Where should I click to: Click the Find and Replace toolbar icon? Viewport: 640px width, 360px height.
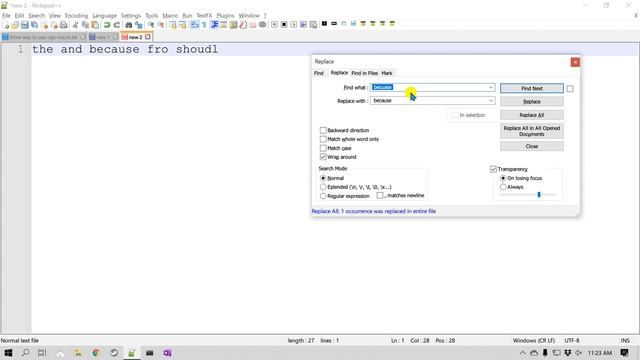[138, 25]
